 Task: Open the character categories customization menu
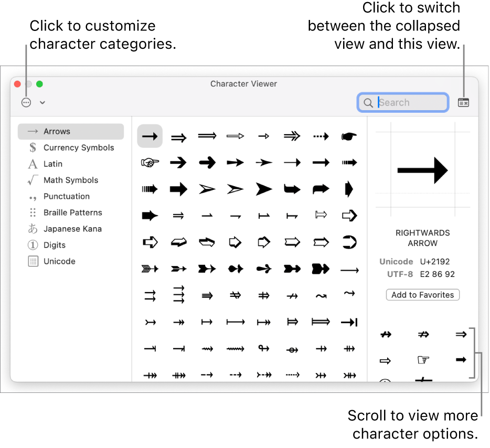tap(26, 102)
